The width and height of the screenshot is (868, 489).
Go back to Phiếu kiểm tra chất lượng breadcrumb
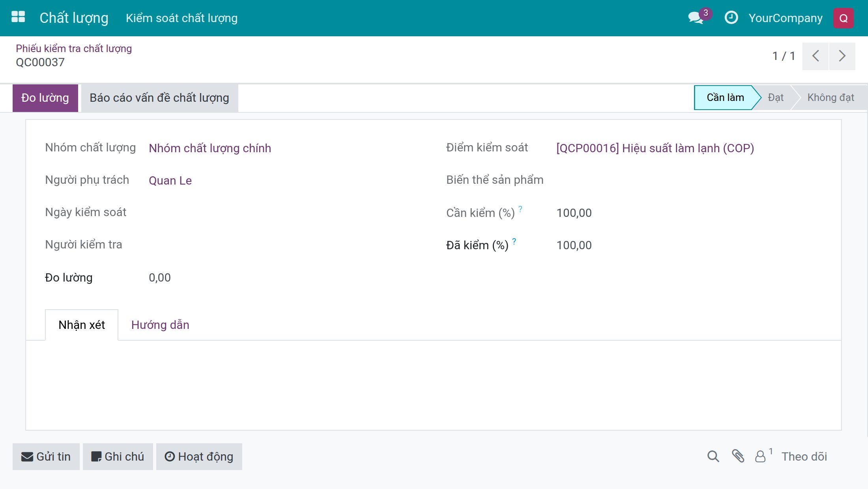(x=74, y=49)
